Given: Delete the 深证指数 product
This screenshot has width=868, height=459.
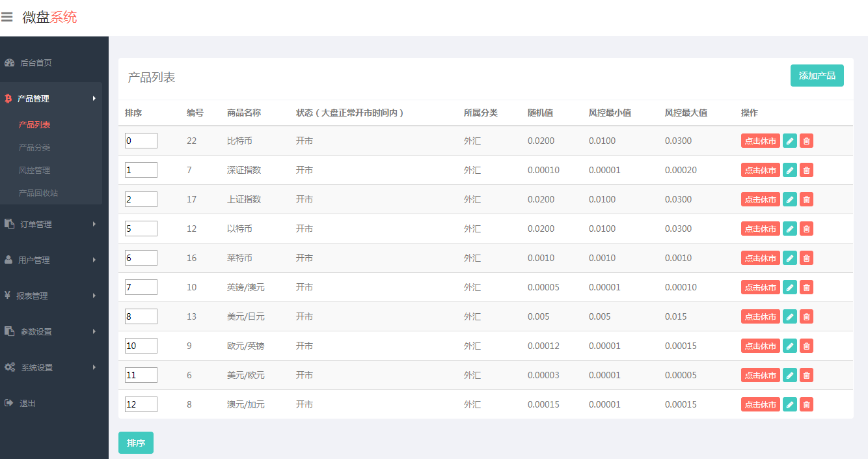Looking at the screenshot, I should coord(806,170).
